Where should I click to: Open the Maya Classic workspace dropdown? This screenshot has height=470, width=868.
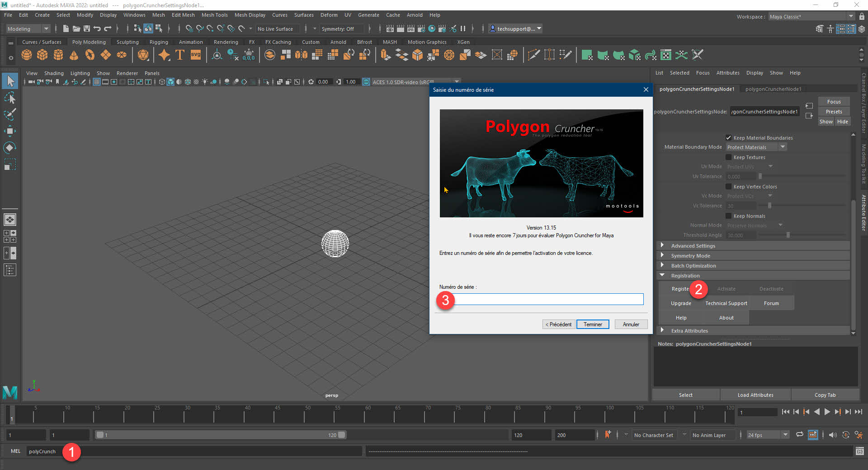pyautogui.click(x=811, y=16)
